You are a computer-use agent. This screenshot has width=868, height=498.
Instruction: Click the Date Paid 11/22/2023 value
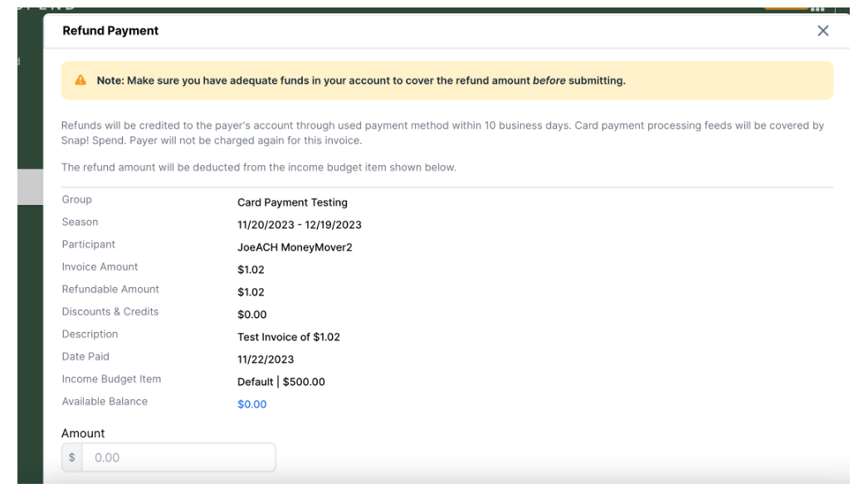[x=264, y=359]
